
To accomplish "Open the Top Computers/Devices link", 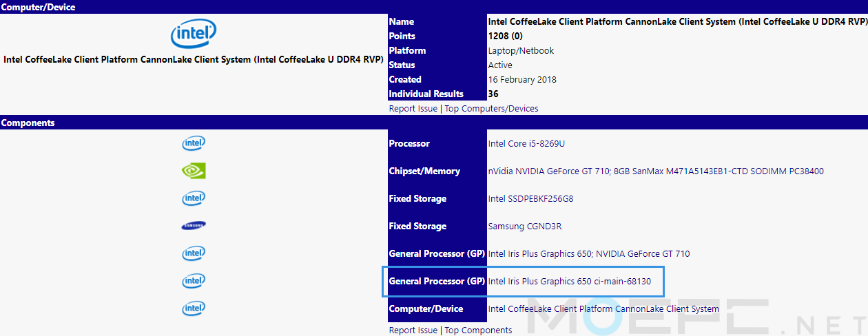I will [492, 109].
